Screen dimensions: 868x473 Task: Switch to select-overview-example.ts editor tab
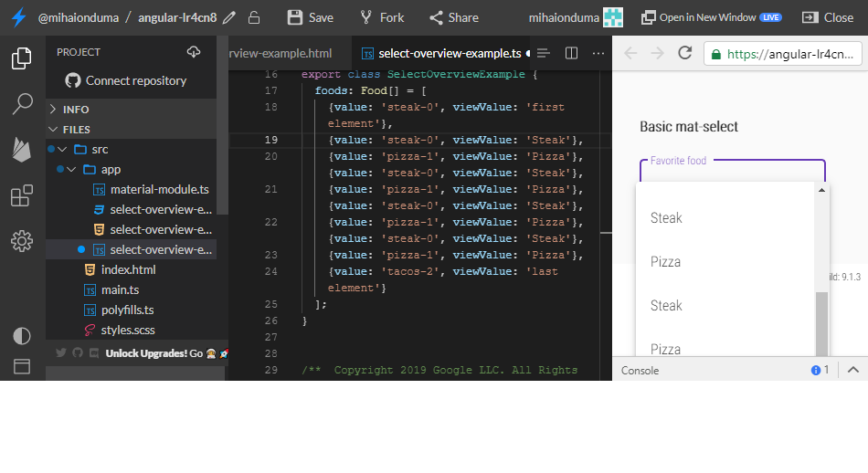(441, 53)
